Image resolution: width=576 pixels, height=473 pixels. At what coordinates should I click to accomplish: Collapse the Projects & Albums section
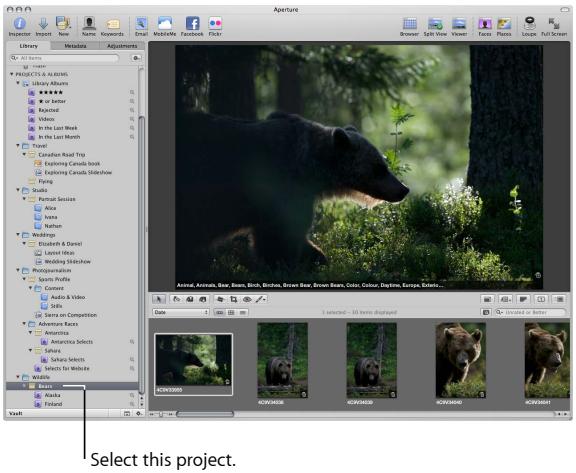pyautogui.click(x=11, y=74)
